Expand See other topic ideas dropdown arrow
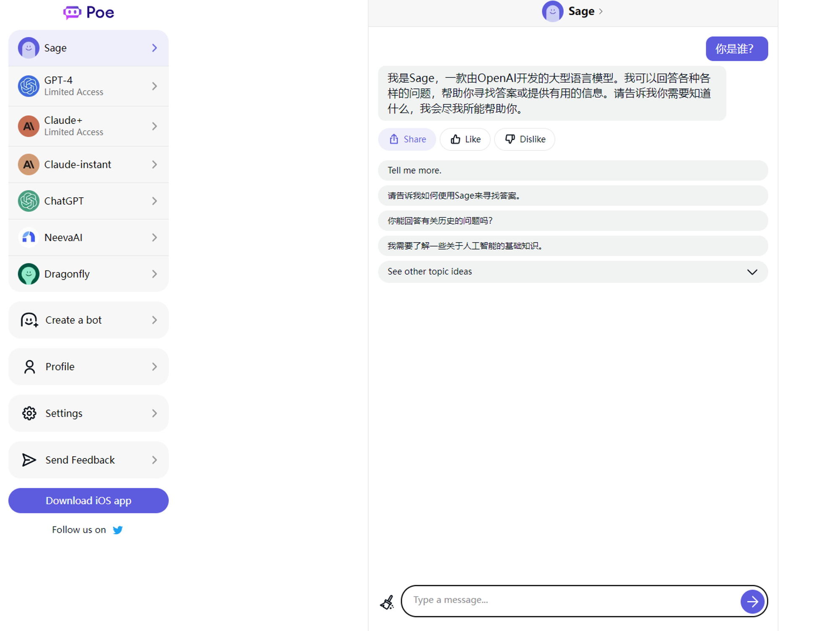This screenshot has height=631, width=840. (x=752, y=272)
